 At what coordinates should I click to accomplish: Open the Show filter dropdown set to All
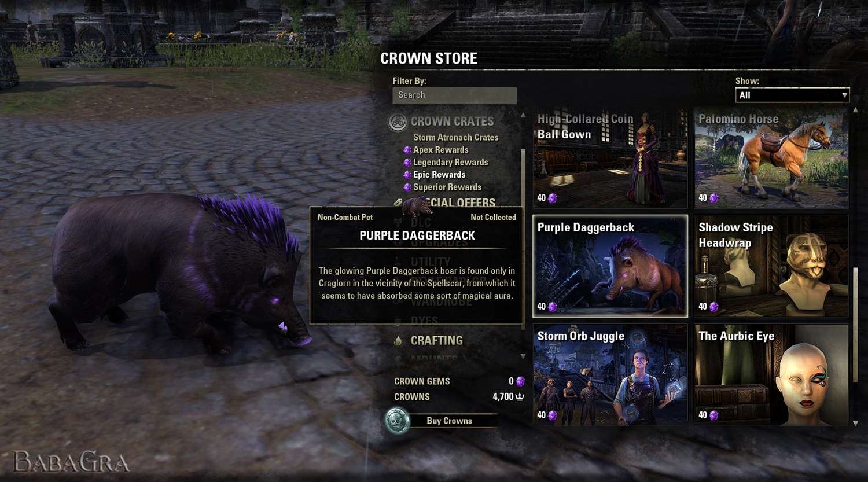click(792, 95)
